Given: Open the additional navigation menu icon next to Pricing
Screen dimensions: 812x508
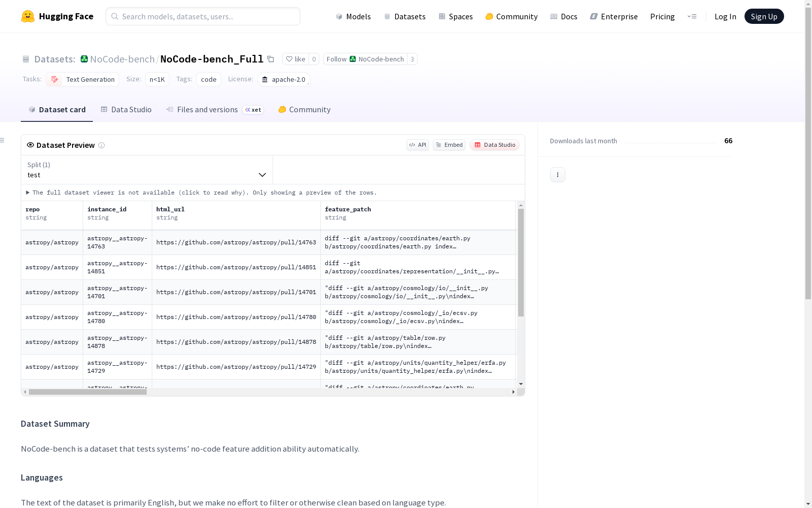Looking at the screenshot, I should pyautogui.click(x=692, y=16).
